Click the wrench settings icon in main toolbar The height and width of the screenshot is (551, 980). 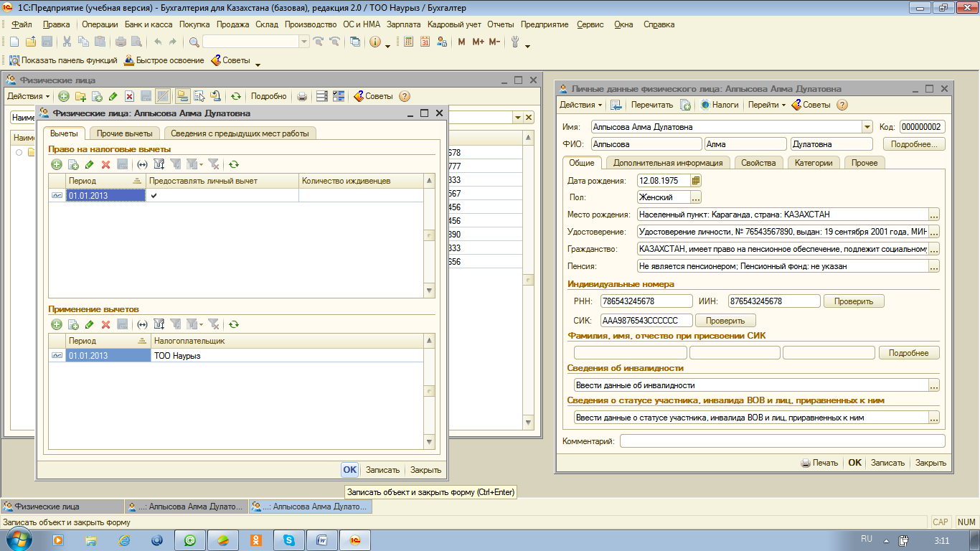[515, 42]
